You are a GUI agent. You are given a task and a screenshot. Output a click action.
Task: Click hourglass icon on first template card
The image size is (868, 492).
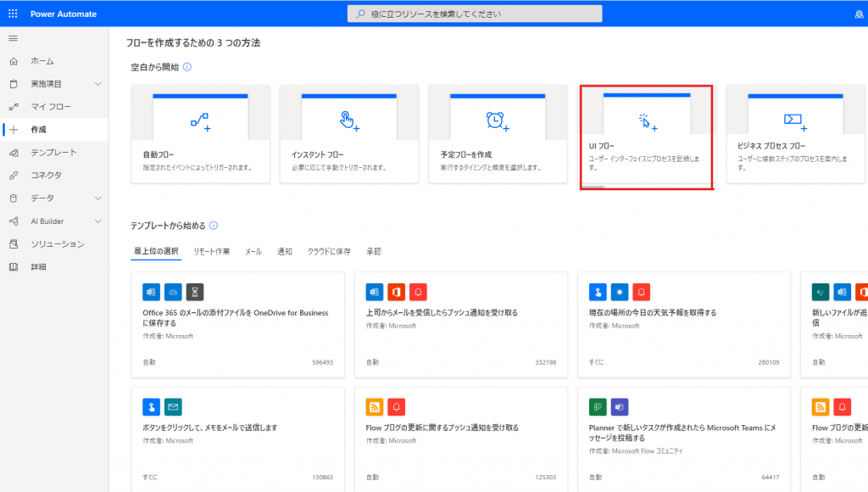coord(195,292)
